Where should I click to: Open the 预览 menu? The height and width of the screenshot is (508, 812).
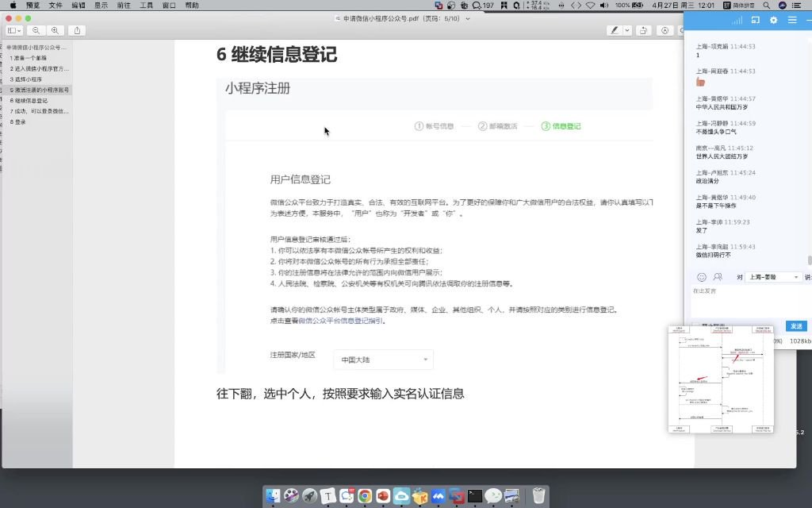tap(33, 6)
